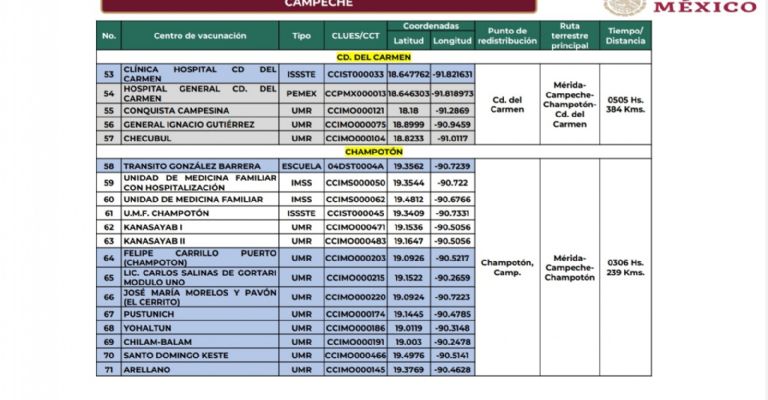Click 'FELIPE CARRILLO PUERTO (CHAMPOTON)' cell

(x=200, y=258)
